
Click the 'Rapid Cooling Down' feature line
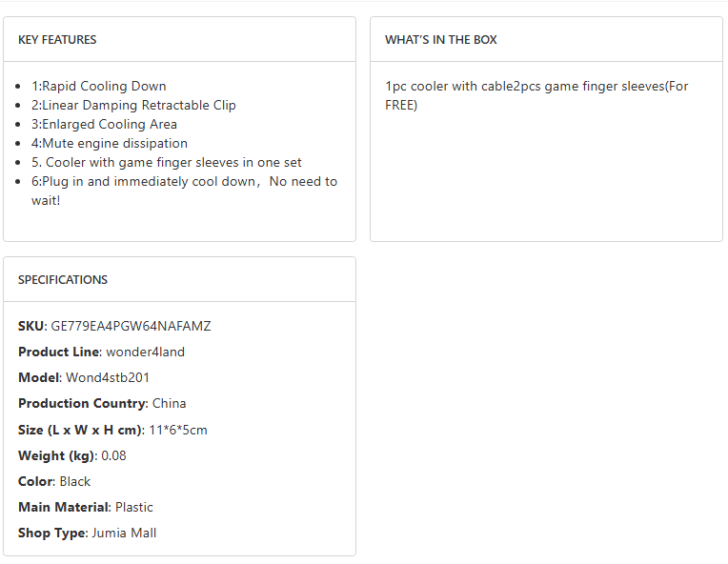98,86
